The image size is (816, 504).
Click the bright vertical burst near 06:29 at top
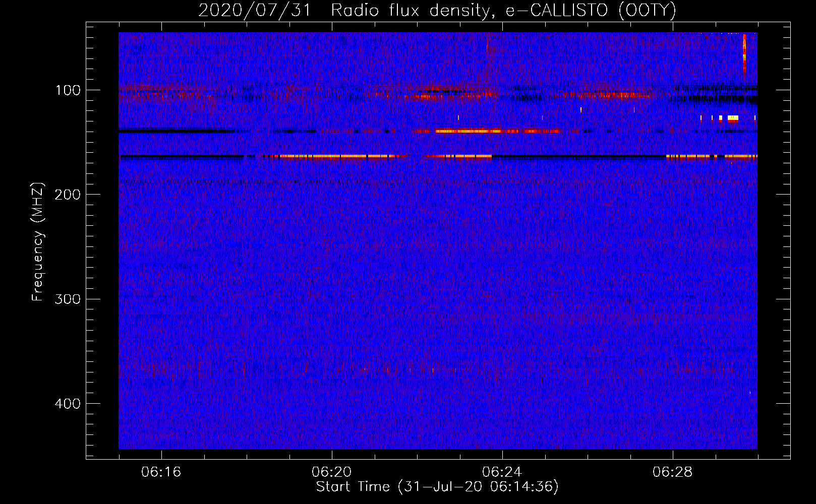click(x=744, y=54)
